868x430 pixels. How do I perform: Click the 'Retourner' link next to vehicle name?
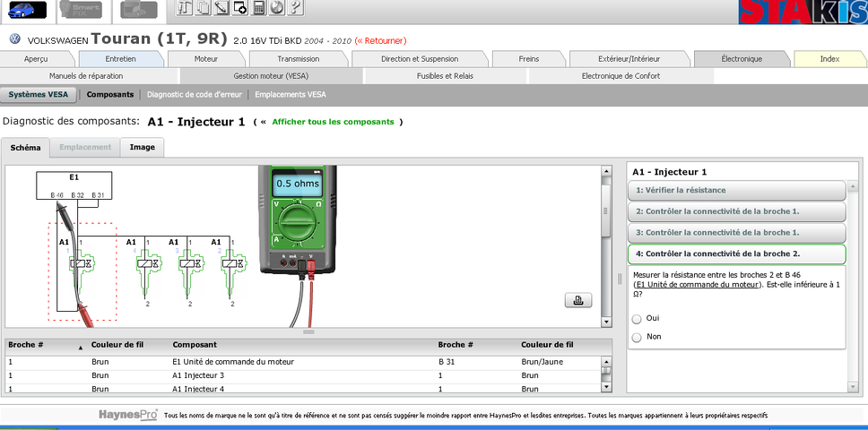pyautogui.click(x=380, y=40)
